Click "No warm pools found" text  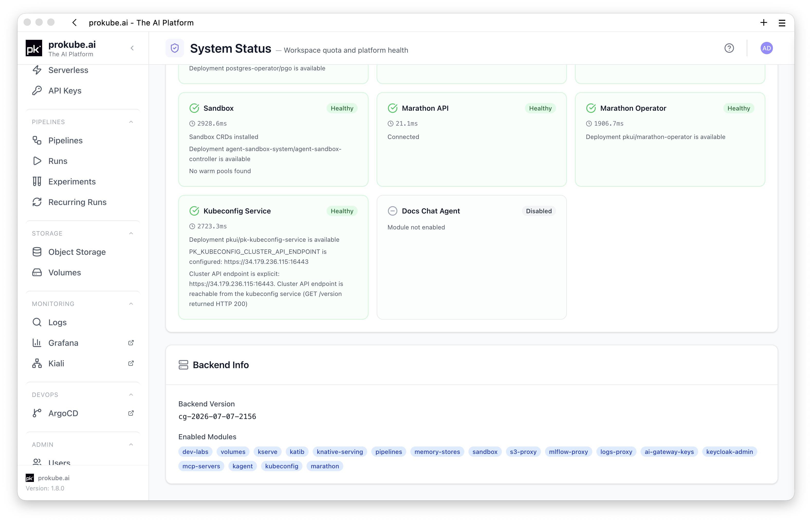220,171
